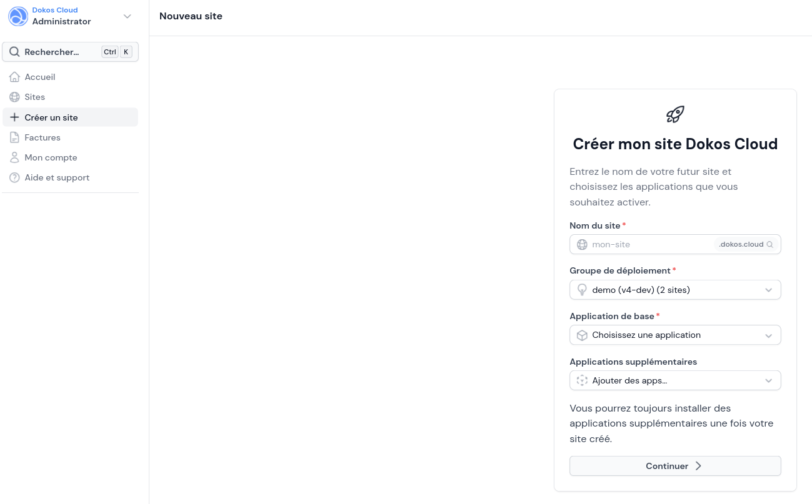Click the Continuer button
This screenshot has height=504, width=812.
[x=675, y=466]
